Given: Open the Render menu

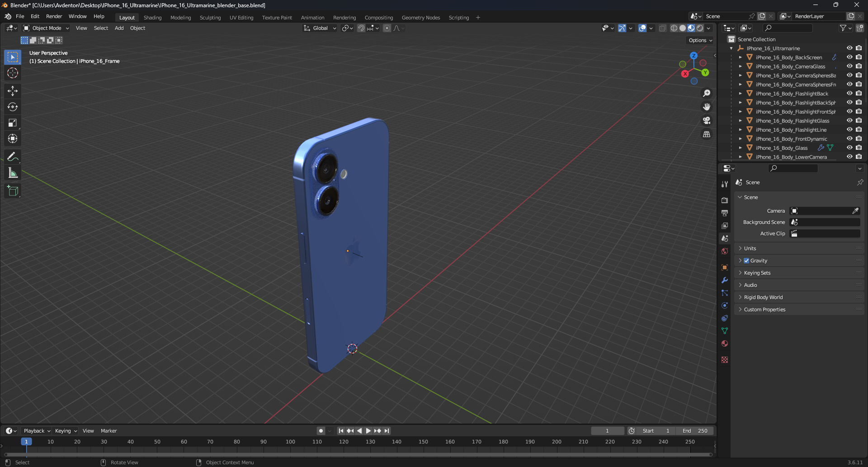Looking at the screenshot, I should pos(54,16).
